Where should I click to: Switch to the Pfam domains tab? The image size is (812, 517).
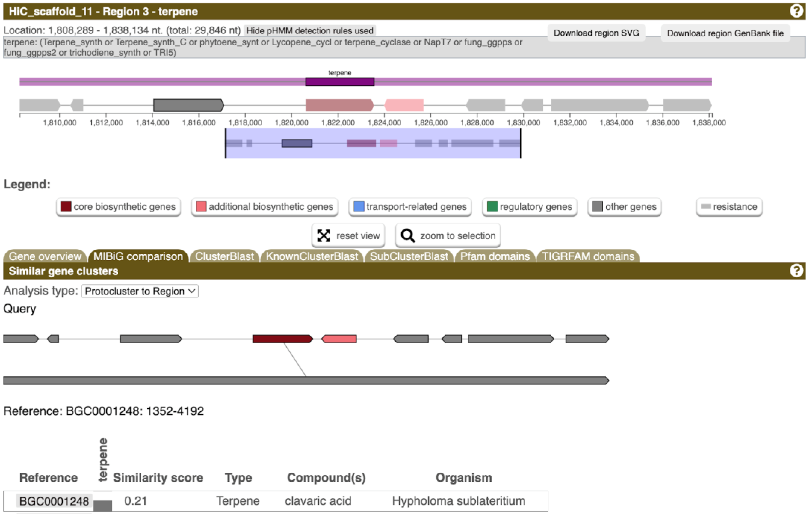(495, 256)
